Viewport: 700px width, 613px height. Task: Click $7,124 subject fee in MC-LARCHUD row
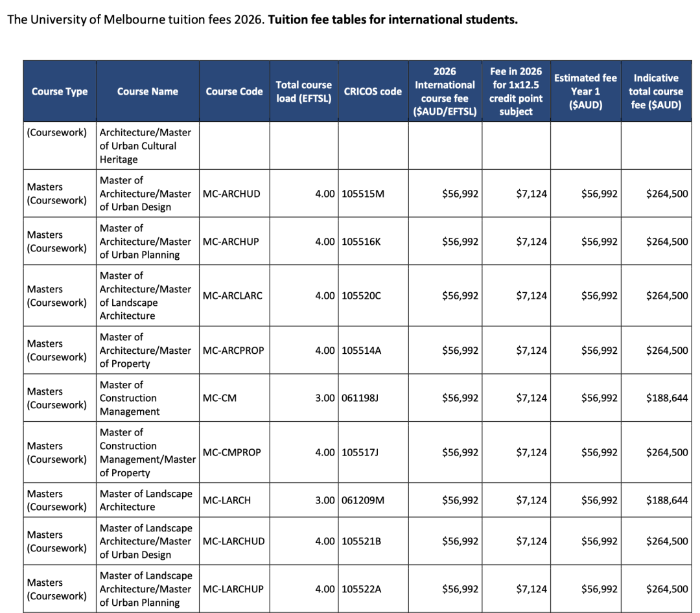(x=531, y=541)
